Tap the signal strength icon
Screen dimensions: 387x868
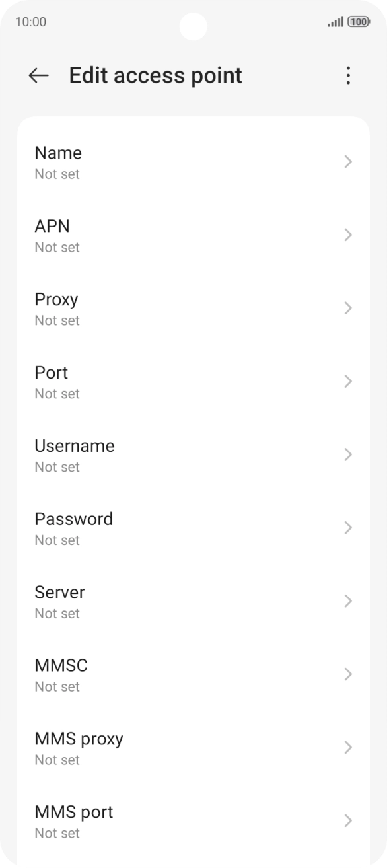tap(335, 22)
